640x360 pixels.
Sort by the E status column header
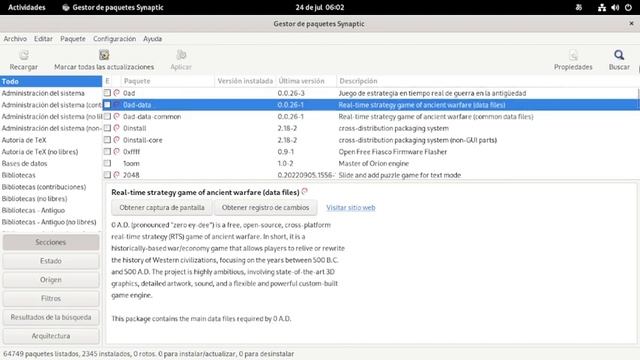107,81
